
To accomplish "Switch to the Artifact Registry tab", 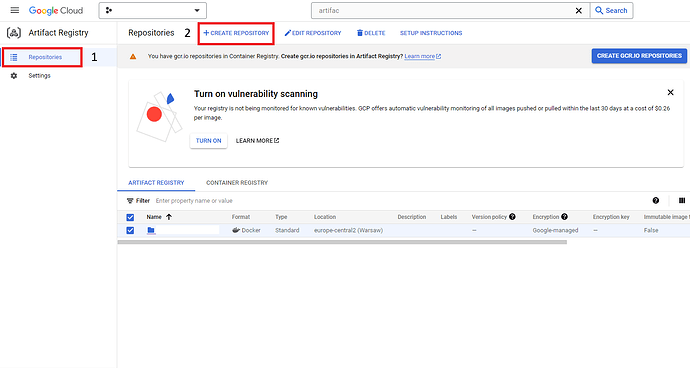I will pos(156,183).
